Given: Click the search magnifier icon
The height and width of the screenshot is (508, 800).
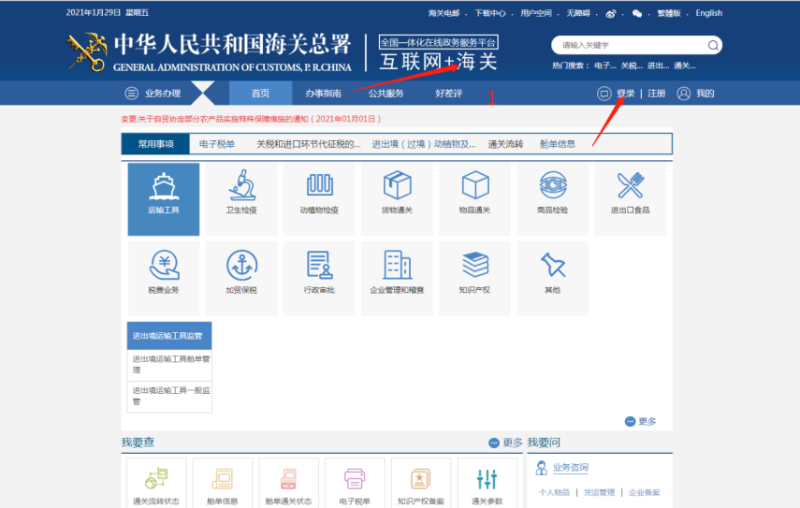Looking at the screenshot, I should point(713,45).
